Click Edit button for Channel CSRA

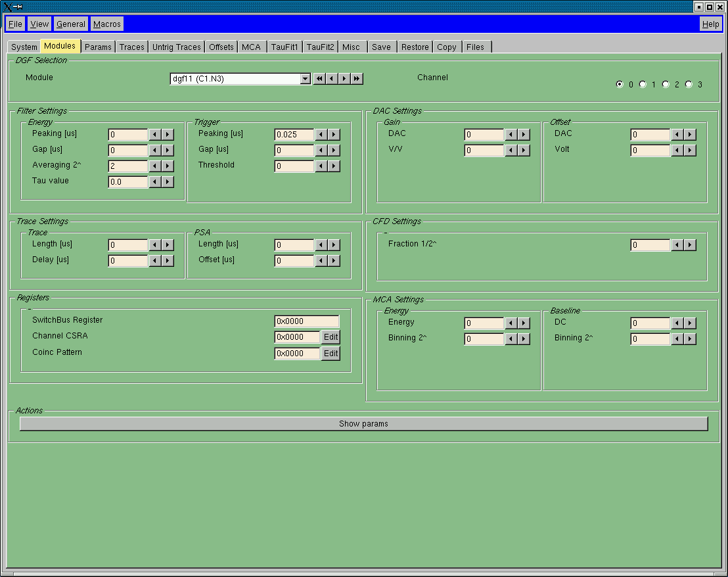pos(330,337)
